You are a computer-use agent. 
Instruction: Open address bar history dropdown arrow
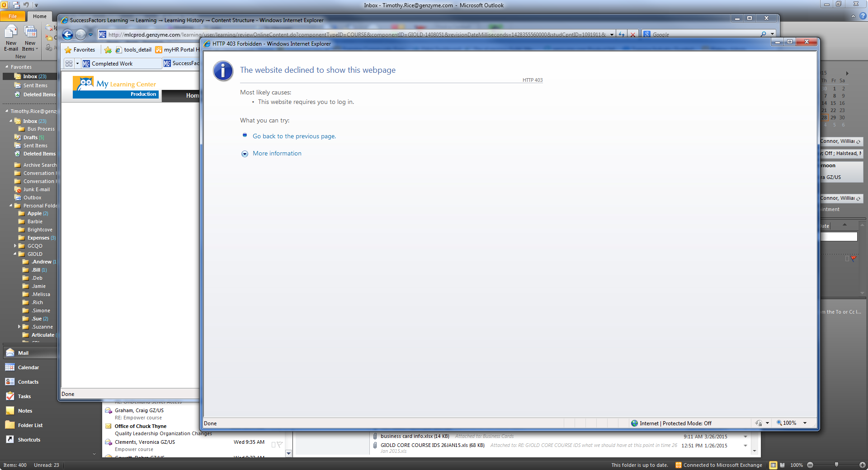612,34
